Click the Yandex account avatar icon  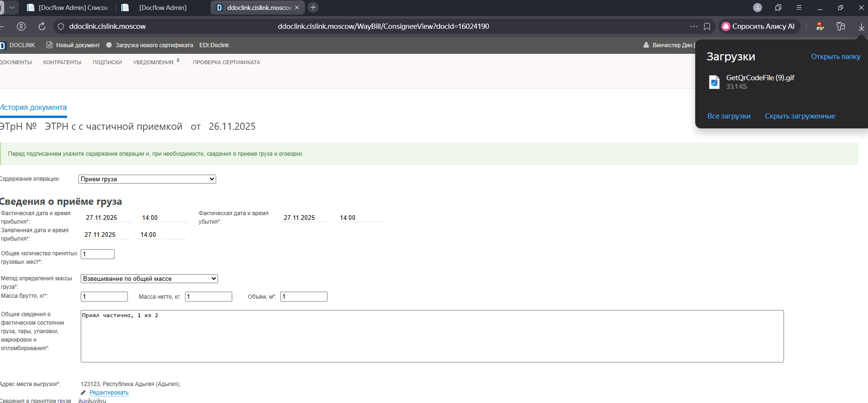pos(758,8)
